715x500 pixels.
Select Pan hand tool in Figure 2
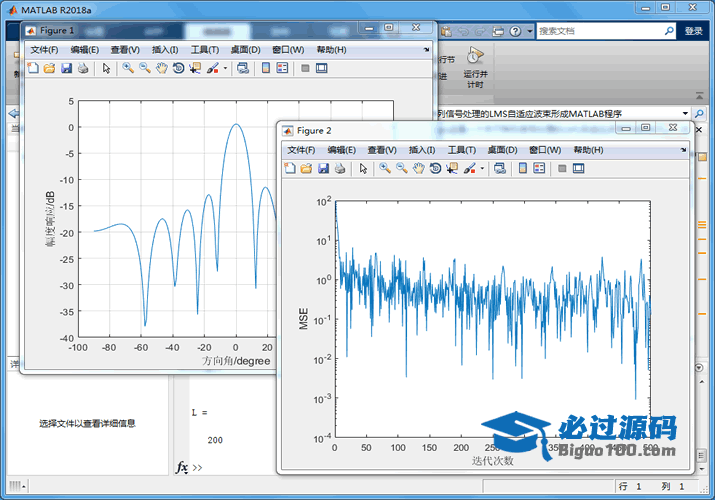click(x=419, y=169)
